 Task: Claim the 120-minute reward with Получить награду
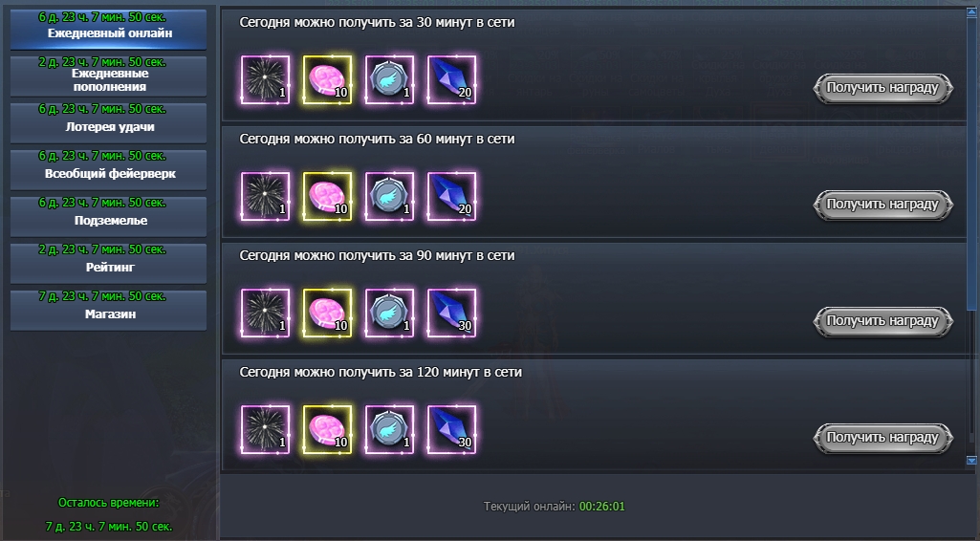(x=882, y=438)
